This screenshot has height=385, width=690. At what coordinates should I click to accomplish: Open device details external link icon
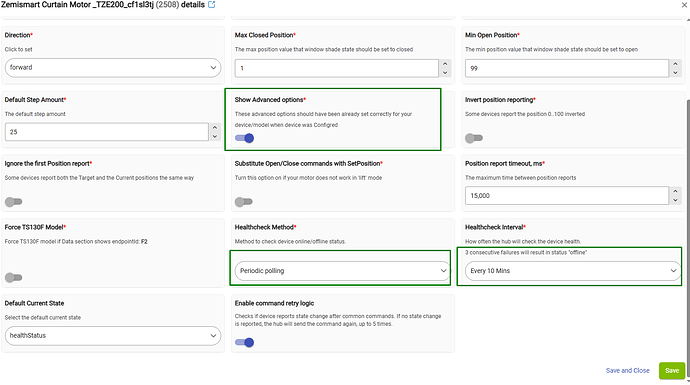coord(212,5)
